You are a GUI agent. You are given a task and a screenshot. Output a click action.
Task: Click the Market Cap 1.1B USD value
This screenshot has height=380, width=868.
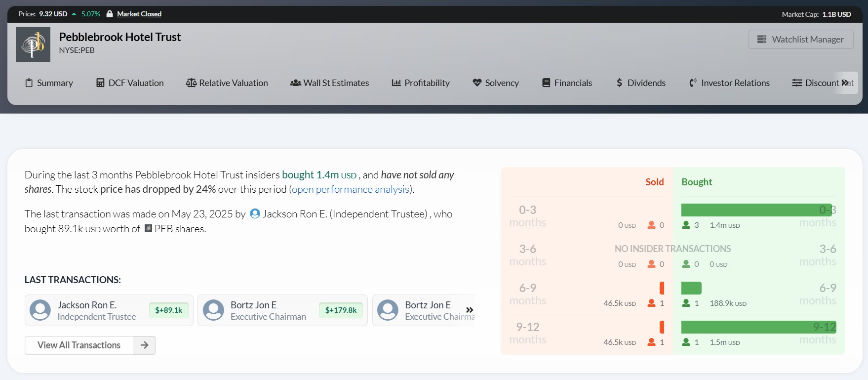[836, 14]
